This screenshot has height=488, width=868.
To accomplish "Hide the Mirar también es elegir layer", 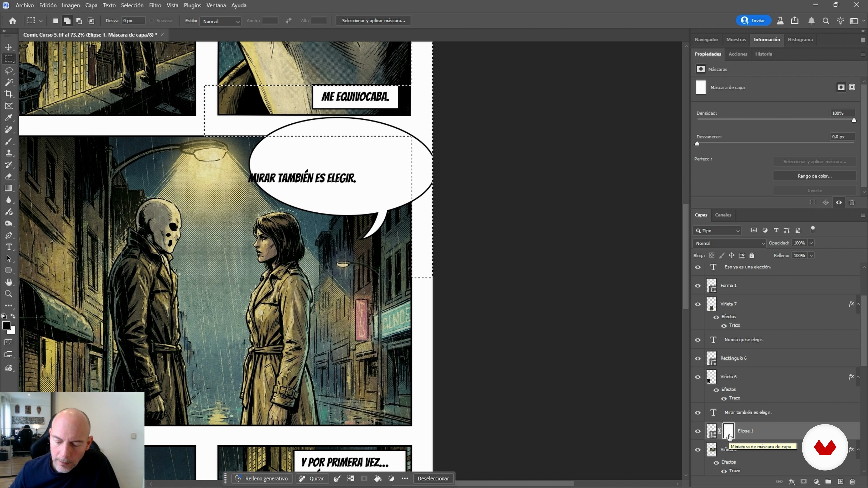I will (698, 413).
